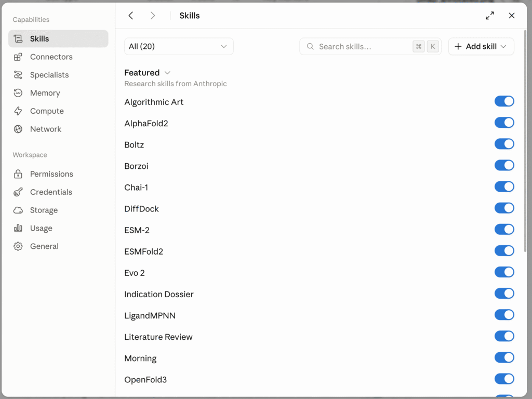532x399 pixels.
Task: Click the Network globe icon
Action: [x=18, y=129]
